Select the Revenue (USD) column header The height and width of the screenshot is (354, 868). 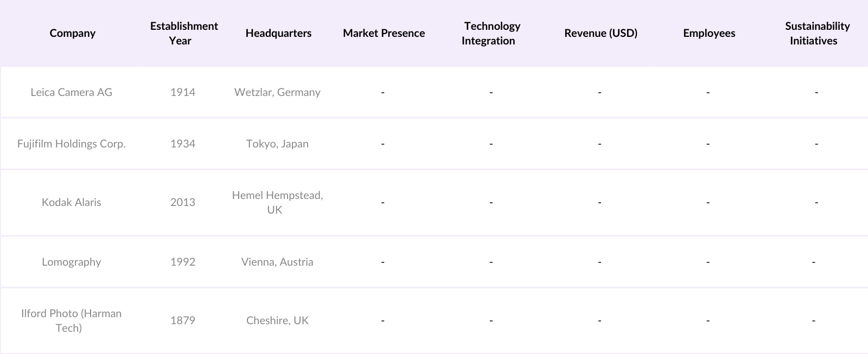[601, 33]
